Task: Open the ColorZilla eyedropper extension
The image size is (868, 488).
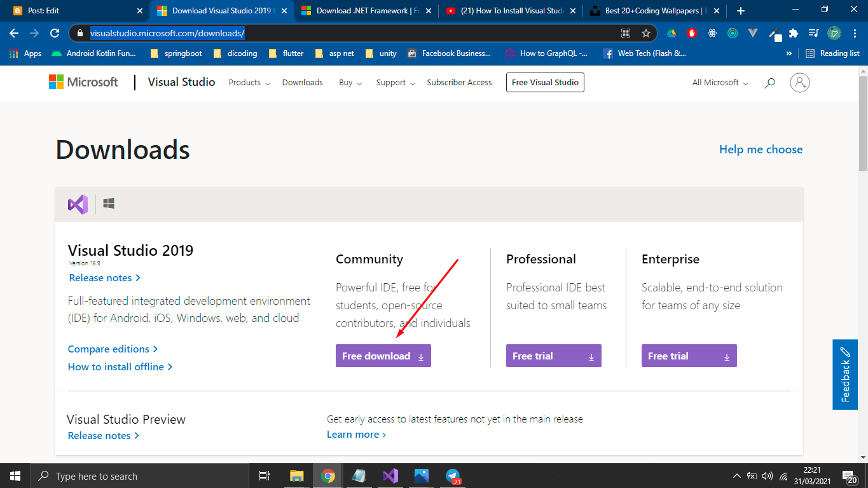Action: (x=773, y=33)
